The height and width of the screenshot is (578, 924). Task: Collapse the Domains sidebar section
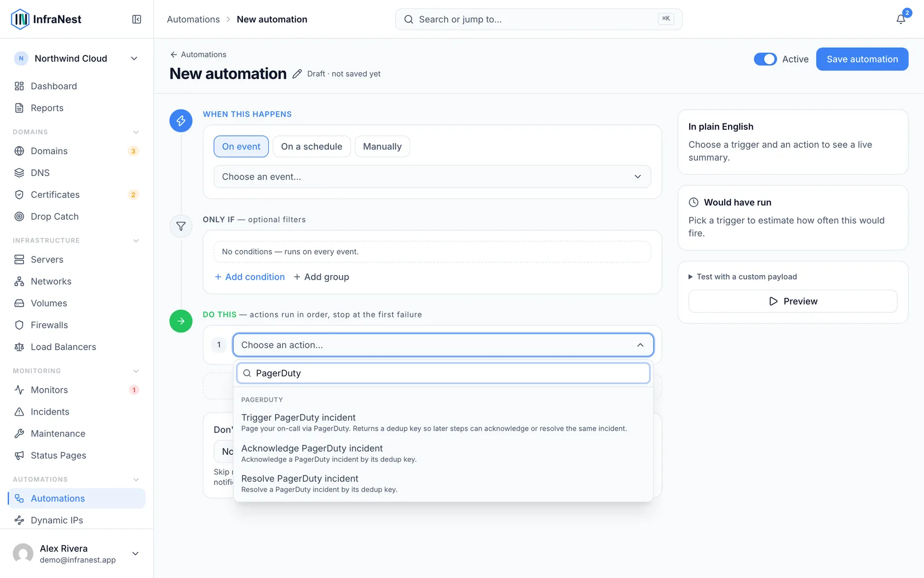click(136, 132)
